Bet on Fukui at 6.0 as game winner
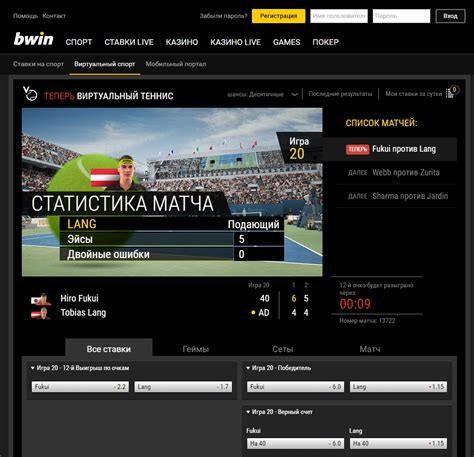 296,387
